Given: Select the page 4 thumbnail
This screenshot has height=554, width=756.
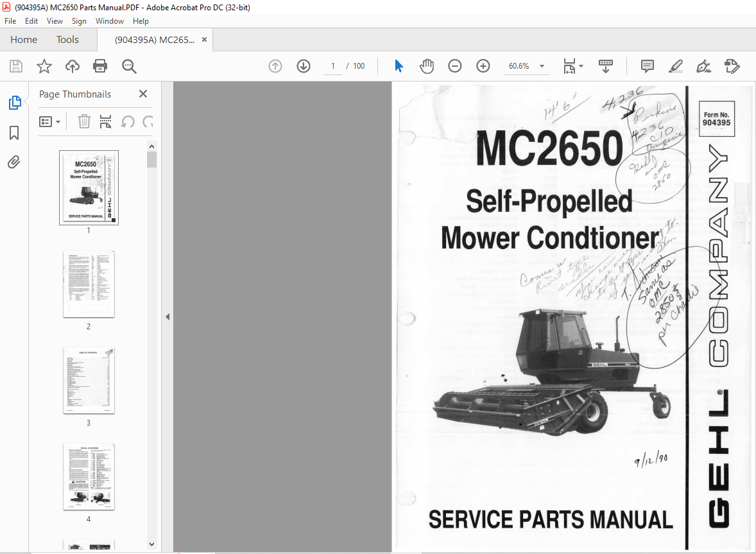Looking at the screenshot, I should [89, 477].
